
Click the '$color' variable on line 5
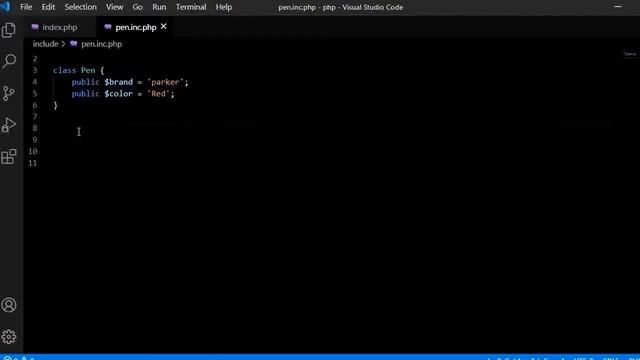tap(118, 93)
